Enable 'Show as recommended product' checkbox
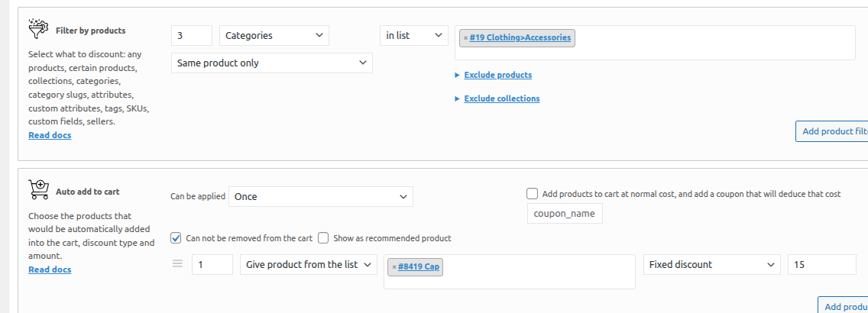Viewport: 868px width, 313px height. [323, 238]
